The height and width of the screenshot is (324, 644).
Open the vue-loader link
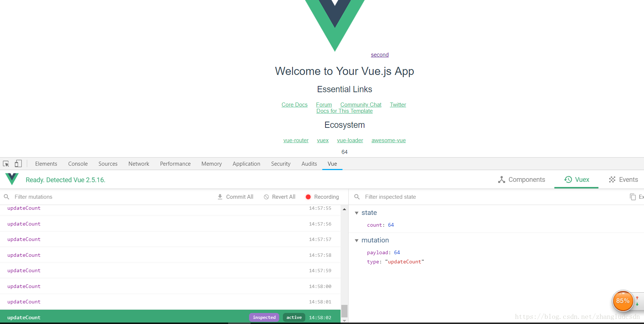pos(350,140)
